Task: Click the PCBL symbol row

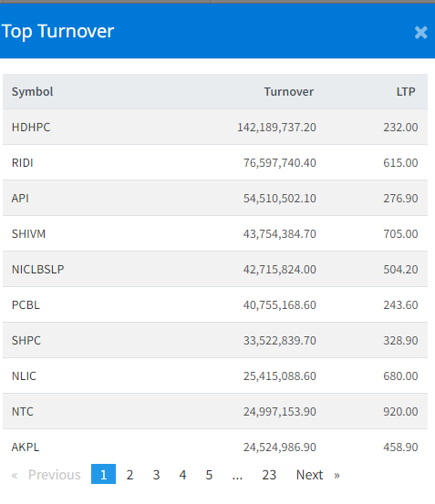Action: point(215,304)
